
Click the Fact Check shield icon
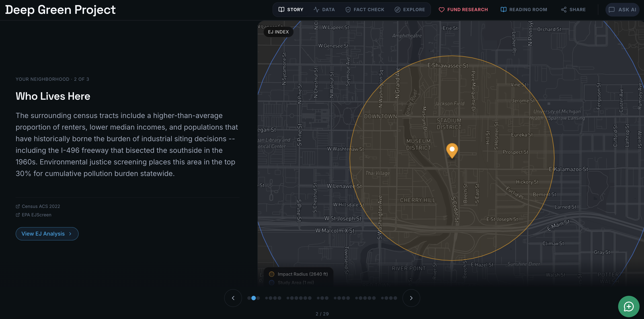coord(348,10)
